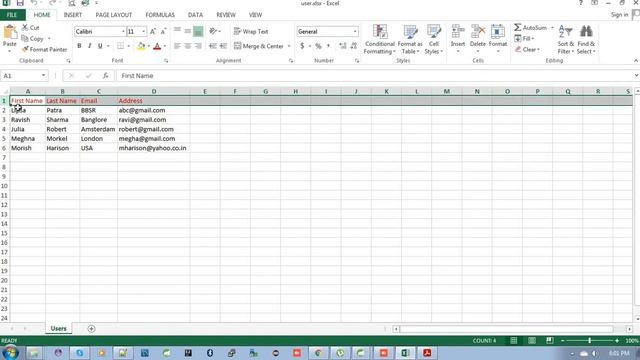This screenshot has height=360, width=640.
Task: Open the Orientation text angle tool
Action: (x=213, y=31)
